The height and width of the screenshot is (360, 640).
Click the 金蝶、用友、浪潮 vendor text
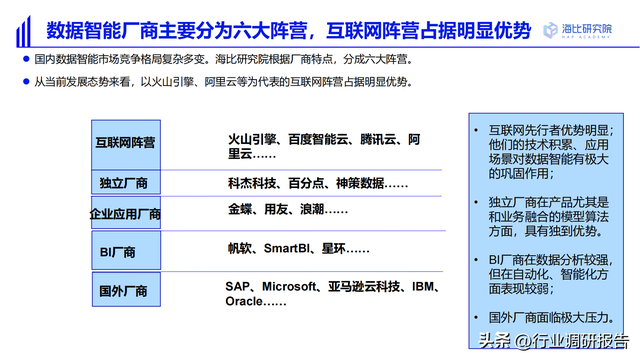tap(288, 209)
